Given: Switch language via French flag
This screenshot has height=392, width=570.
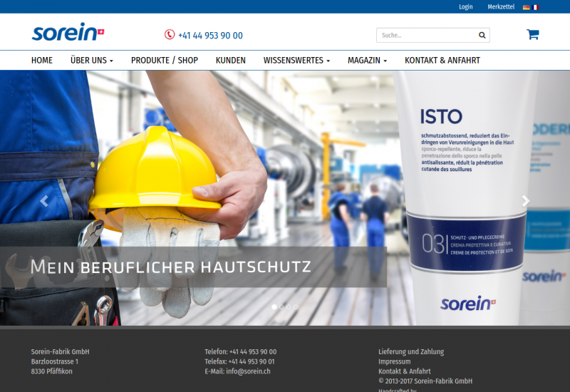Looking at the screenshot, I should [x=535, y=7].
